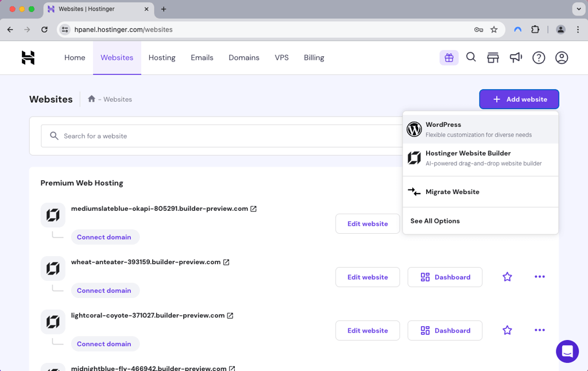588x371 pixels.
Task: Select Migrate Website from the menu
Action: click(x=481, y=192)
